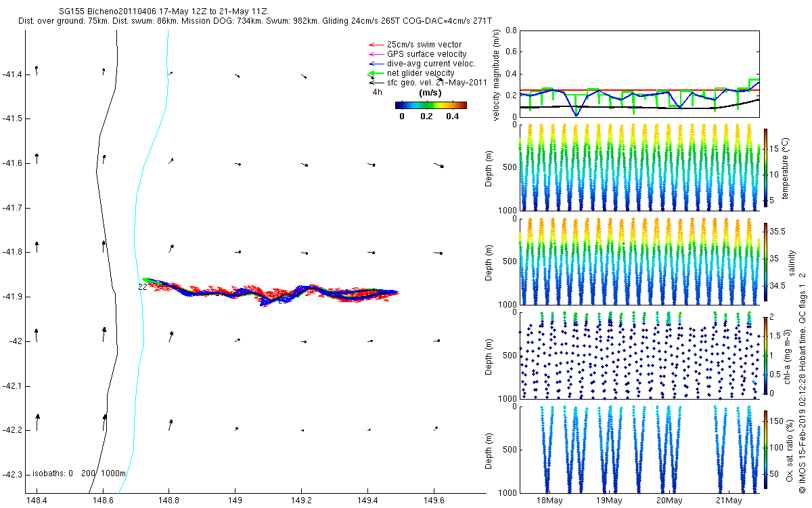The width and height of the screenshot is (812, 508).
Task: Click the 19May date tick label
Action: [609, 501]
